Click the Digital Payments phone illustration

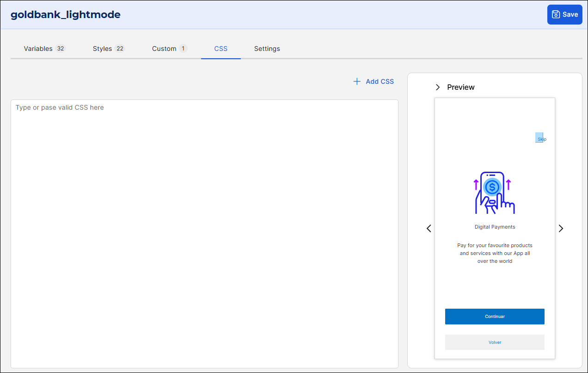[x=495, y=192]
